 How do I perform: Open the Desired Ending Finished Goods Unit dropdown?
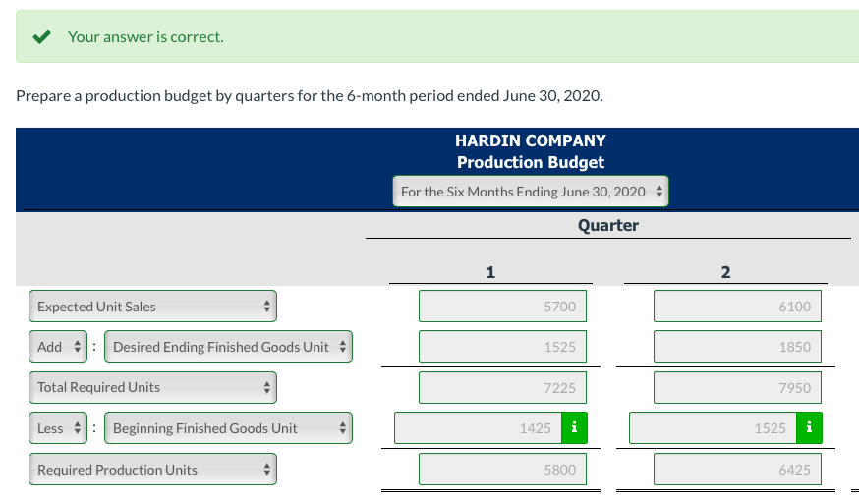(228, 346)
